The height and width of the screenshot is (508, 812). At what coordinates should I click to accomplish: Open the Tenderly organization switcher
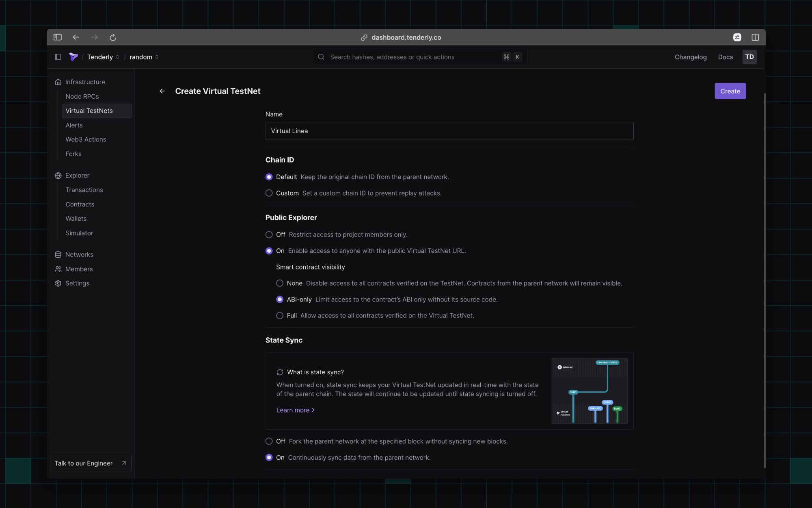click(102, 57)
